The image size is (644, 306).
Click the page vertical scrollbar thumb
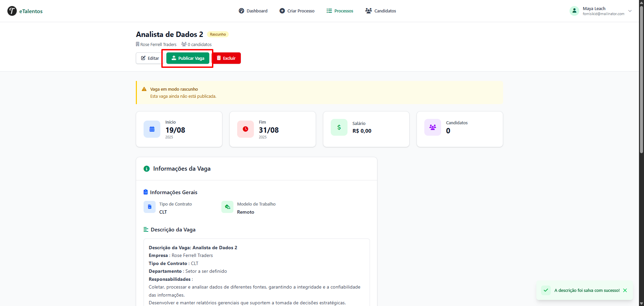(641, 79)
